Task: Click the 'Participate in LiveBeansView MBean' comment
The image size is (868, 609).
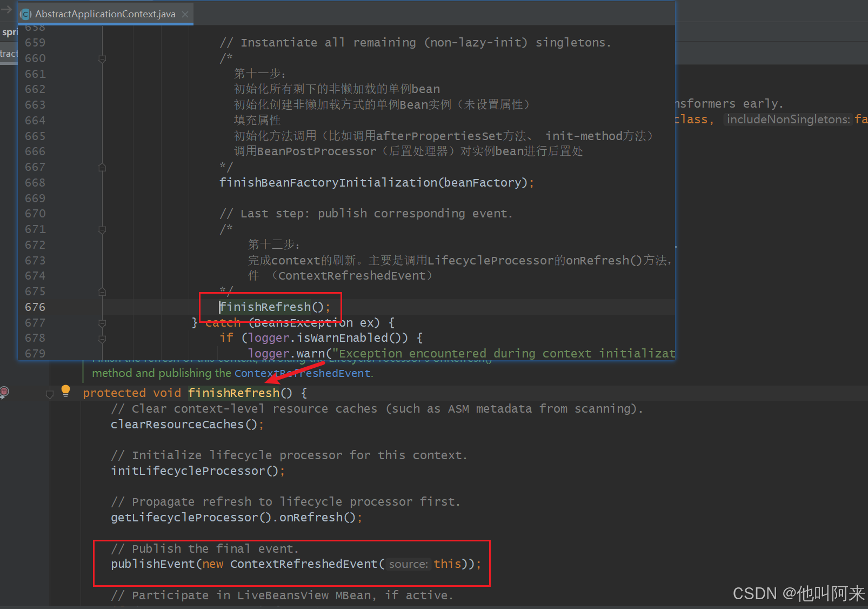Action: (x=282, y=595)
